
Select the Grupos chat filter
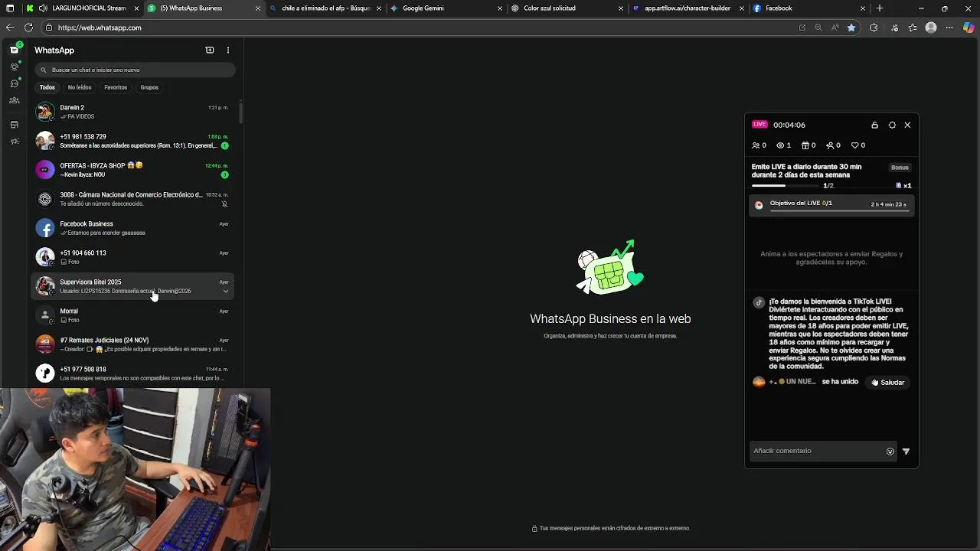(149, 87)
